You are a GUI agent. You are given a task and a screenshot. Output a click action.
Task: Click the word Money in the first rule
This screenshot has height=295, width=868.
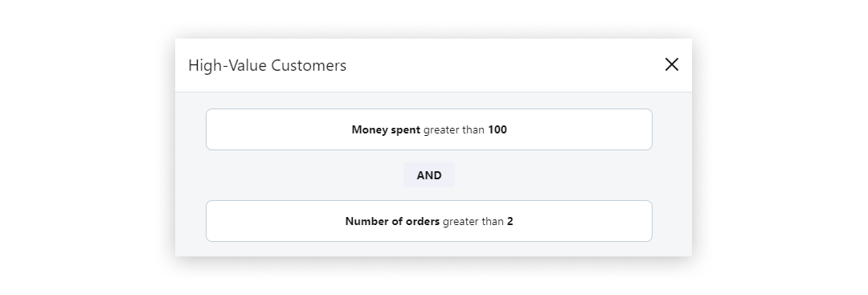click(370, 130)
